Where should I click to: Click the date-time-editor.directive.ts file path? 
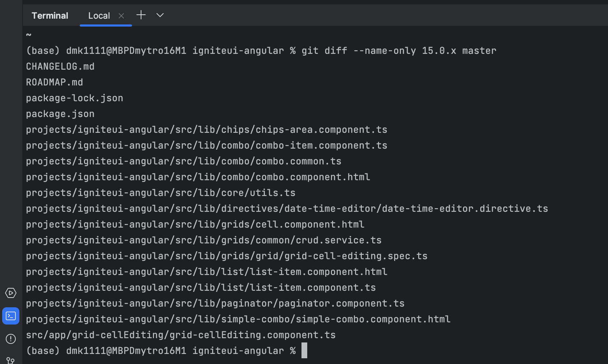coord(287,208)
